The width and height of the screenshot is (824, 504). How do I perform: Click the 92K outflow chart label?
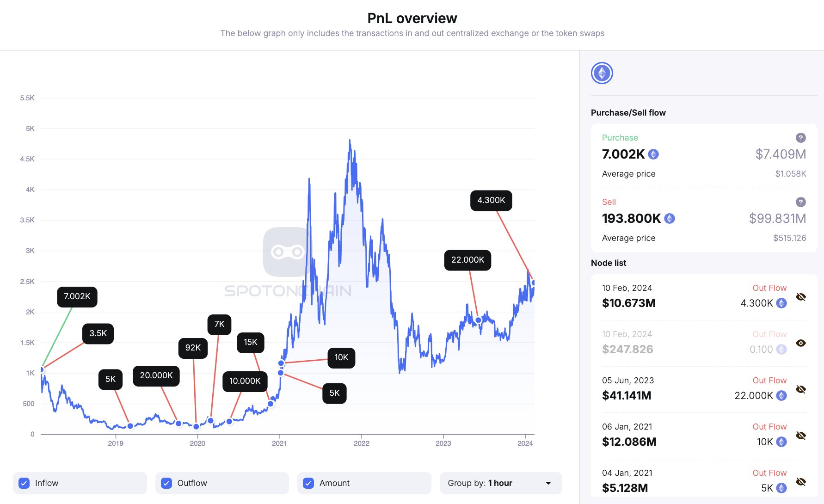(193, 348)
